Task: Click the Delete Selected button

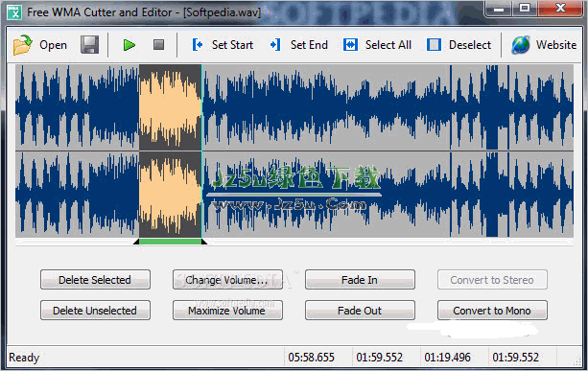Action: point(95,280)
